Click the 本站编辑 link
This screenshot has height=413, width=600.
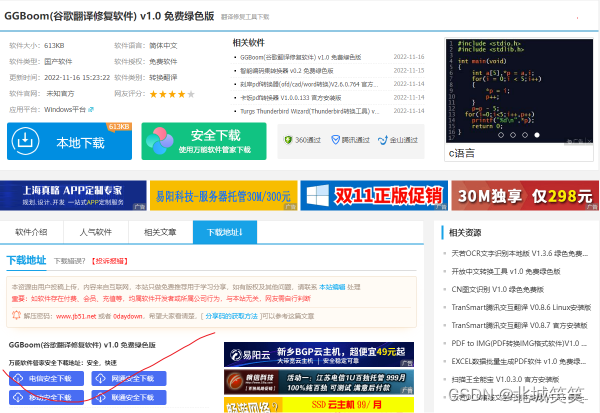[x=332, y=287]
